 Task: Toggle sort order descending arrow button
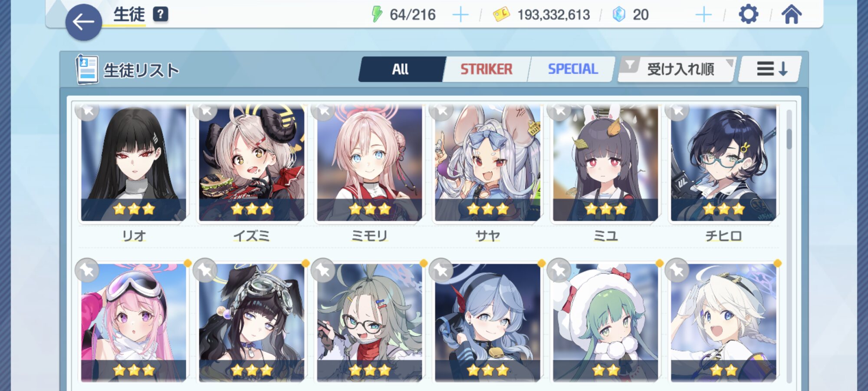(x=771, y=69)
